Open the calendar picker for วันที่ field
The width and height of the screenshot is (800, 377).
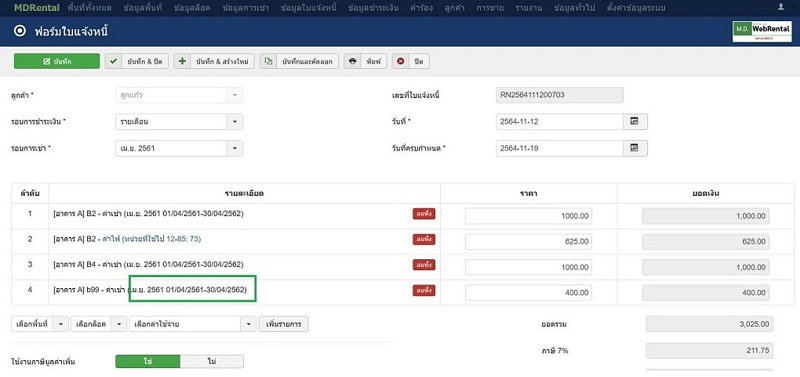click(x=635, y=121)
